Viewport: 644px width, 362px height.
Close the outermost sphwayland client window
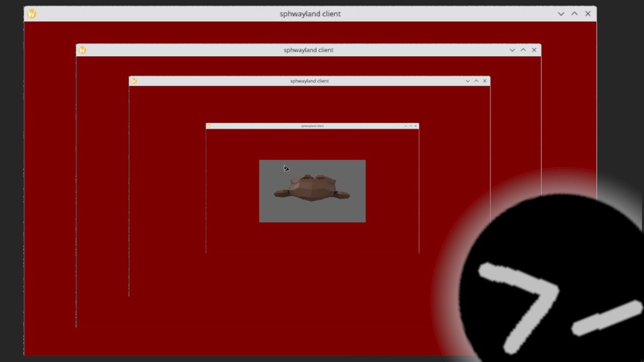click(x=588, y=14)
